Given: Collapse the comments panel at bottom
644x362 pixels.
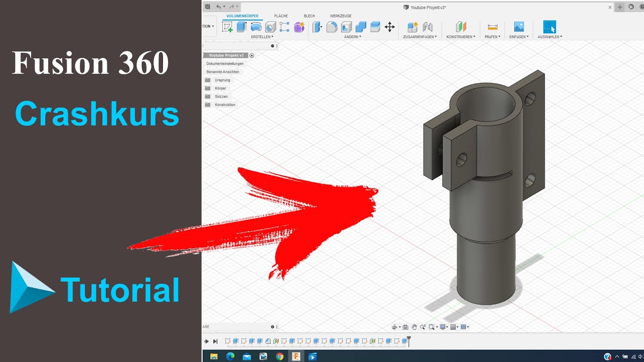Looking at the screenshot, I should (x=273, y=327).
